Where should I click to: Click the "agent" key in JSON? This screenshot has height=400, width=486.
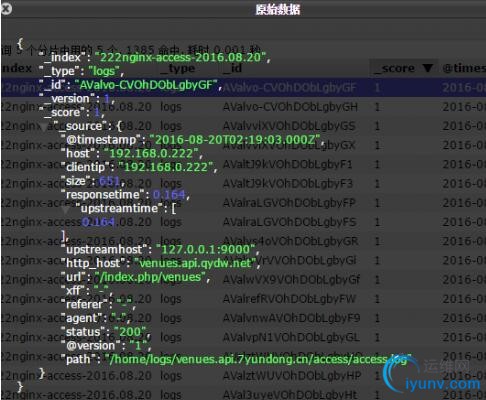pos(82,318)
